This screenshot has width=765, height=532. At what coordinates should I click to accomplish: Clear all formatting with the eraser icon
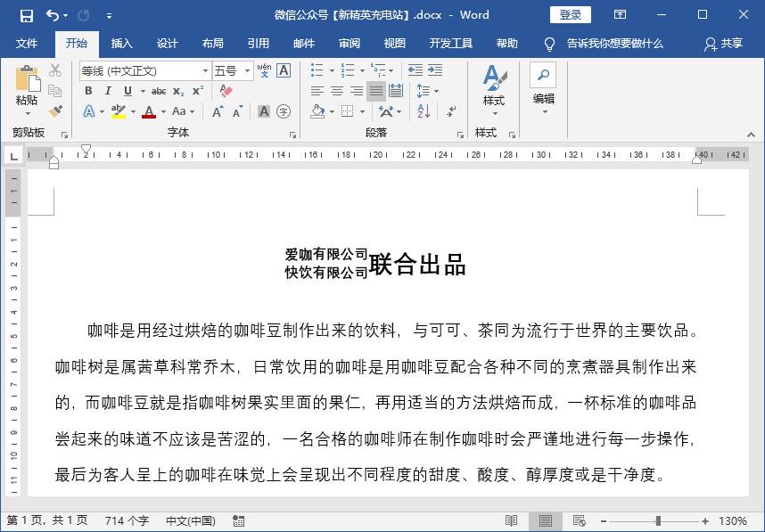click(x=226, y=91)
